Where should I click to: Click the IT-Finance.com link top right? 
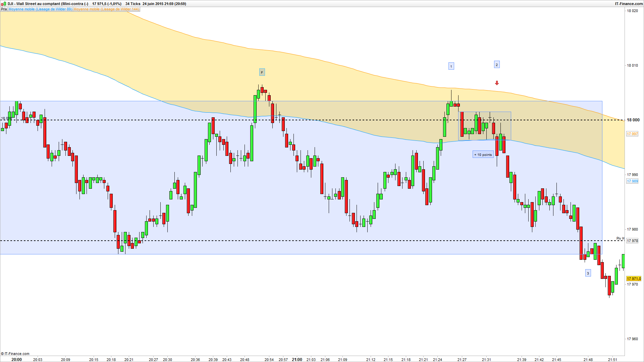(629, 4)
